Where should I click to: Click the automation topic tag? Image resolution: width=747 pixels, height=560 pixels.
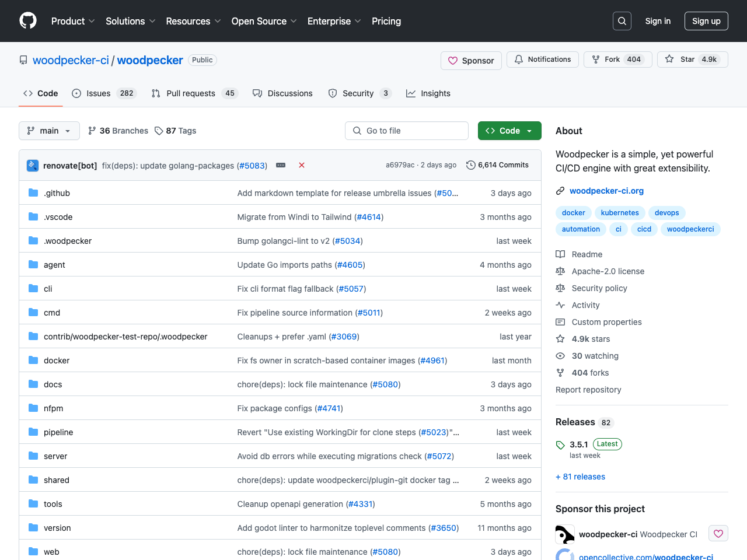(581, 229)
